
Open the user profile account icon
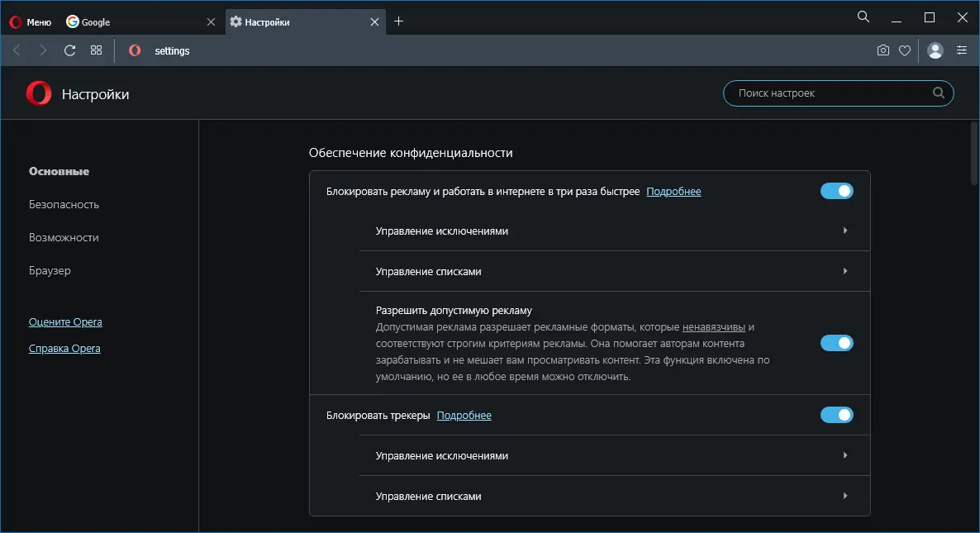pos(935,50)
